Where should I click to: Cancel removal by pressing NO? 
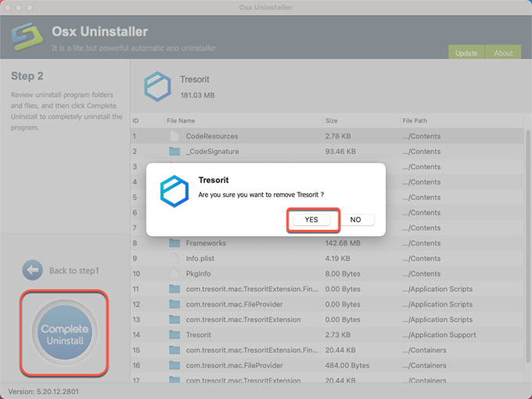(355, 220)
